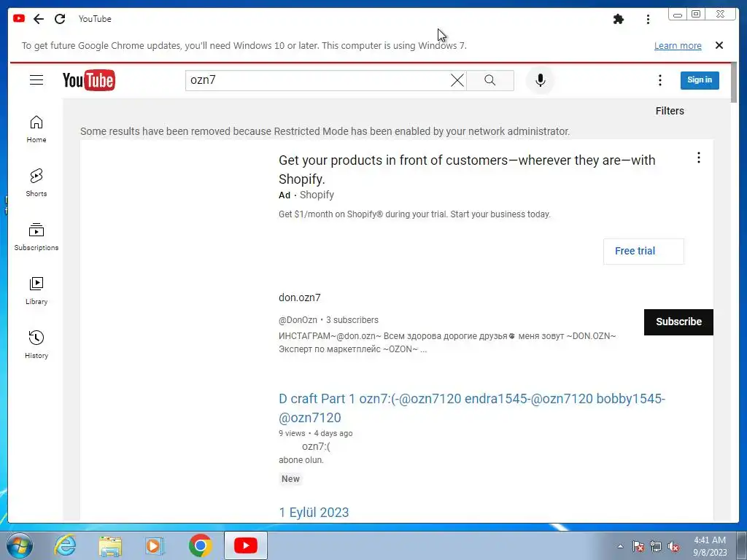Click the Free trial button
The height and width of the screenshot is (560, 747).
point(643,252)
